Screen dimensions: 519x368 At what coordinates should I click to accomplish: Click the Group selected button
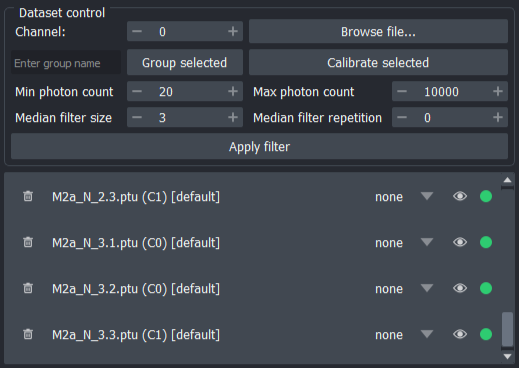[185, 62]
